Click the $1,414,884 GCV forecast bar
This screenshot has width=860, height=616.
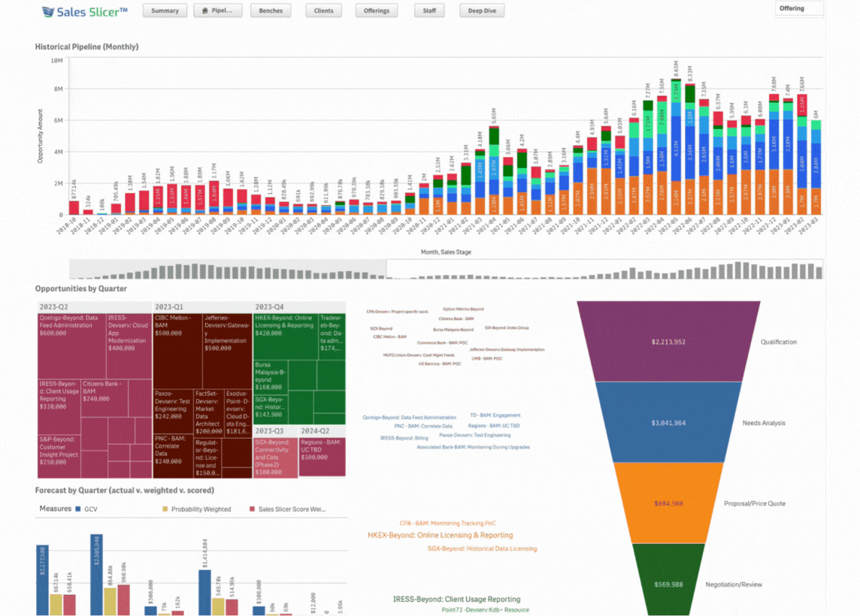point(204,593)
